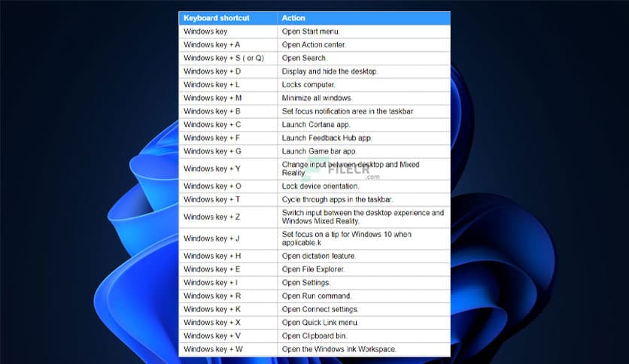The height and width of the screenshot is (364, 629).
Task: Click the 'Open Clipboard bin.' cell
Action: tap(364, 336)
